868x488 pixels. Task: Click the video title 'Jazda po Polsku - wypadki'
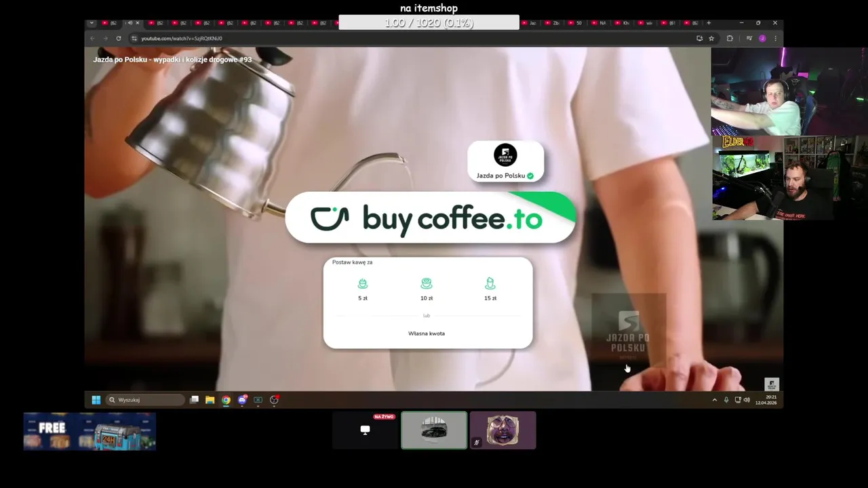point(172,60)
